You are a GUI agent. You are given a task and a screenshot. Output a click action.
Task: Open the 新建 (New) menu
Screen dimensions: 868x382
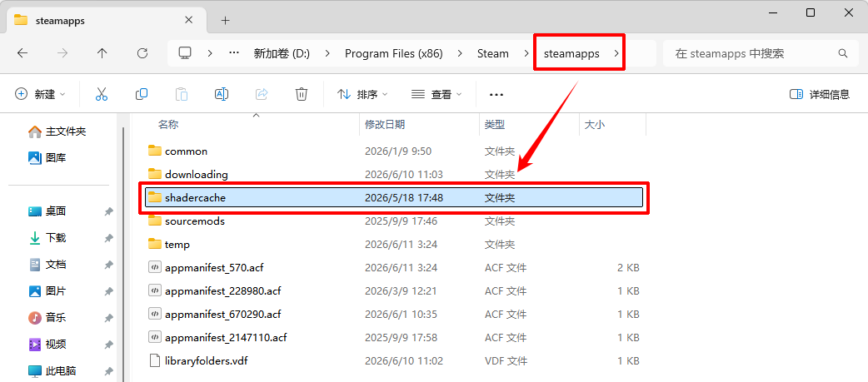coord(40,95)
